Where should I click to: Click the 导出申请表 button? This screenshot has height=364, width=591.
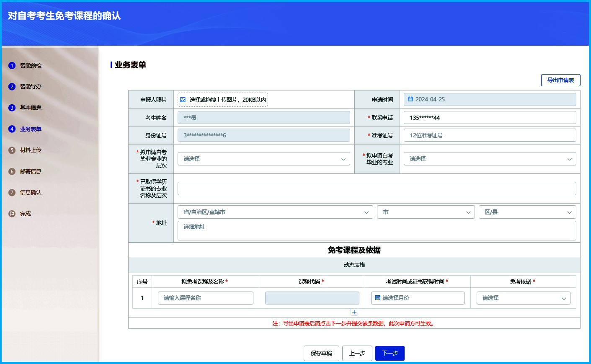pos(560,80)
